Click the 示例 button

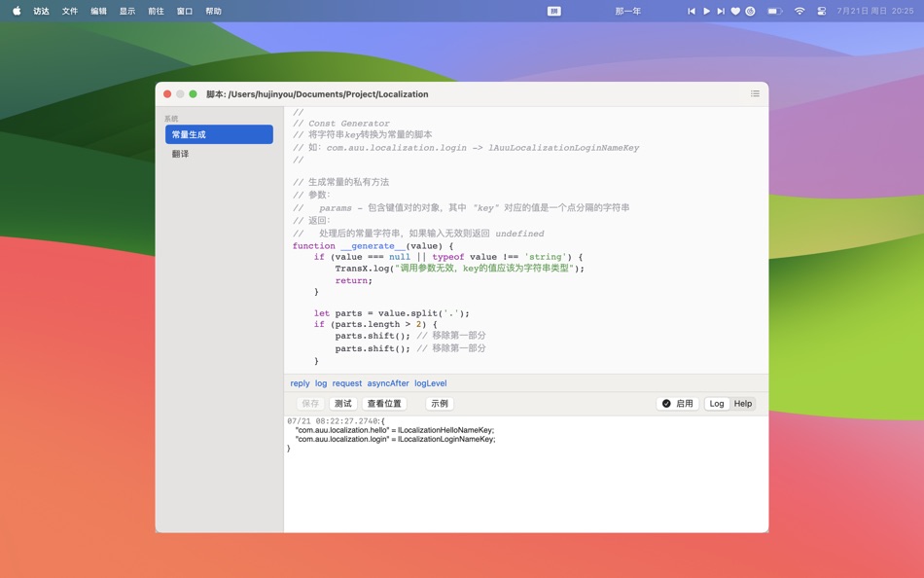pyautogui.click(x=438, y=403)
